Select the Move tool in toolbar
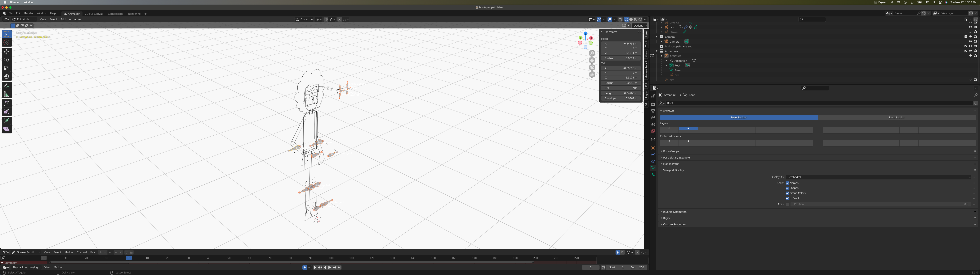Viewport: 980px width, 275px height. tap(7, 51)
